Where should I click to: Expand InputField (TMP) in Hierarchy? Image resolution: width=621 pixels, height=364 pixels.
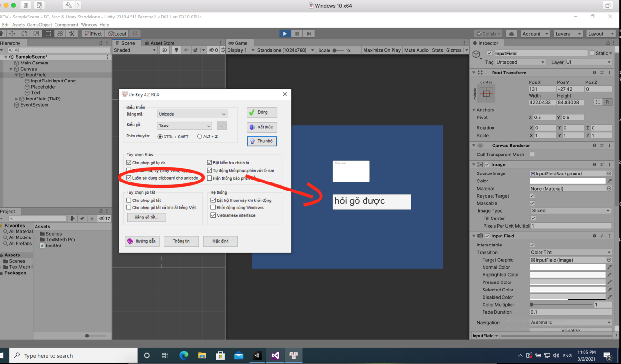coord(17,99)
